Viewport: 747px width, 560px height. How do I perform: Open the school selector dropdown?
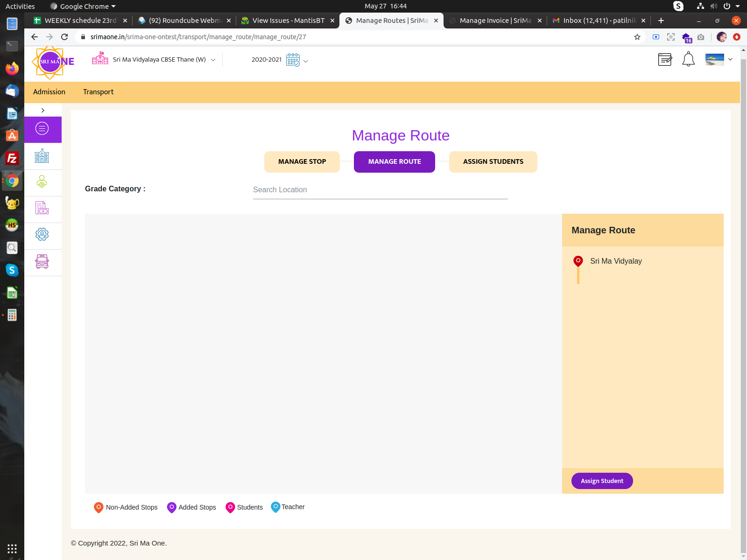point(154,59)
